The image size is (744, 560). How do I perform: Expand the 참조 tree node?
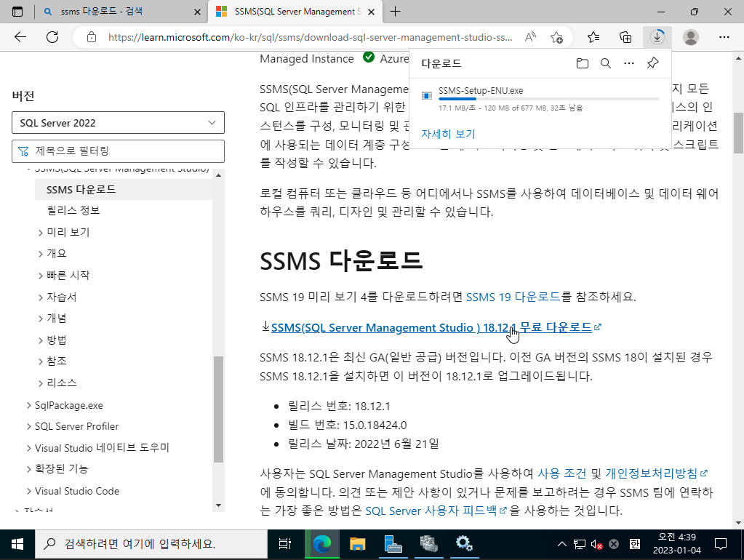pos(41,361)
